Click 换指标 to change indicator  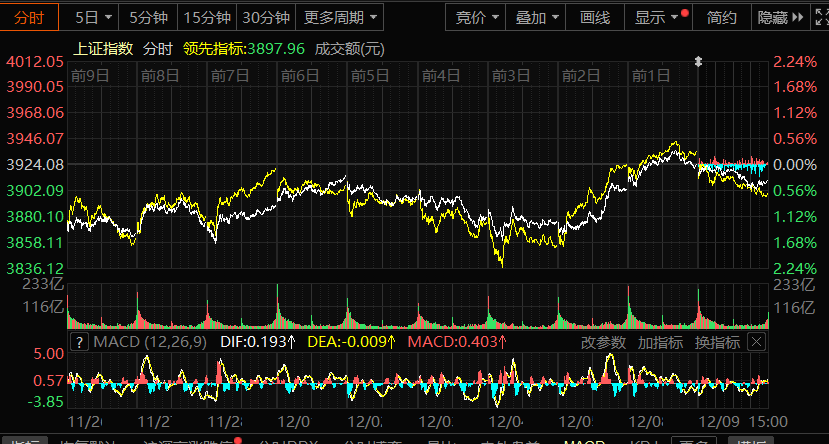717,342
